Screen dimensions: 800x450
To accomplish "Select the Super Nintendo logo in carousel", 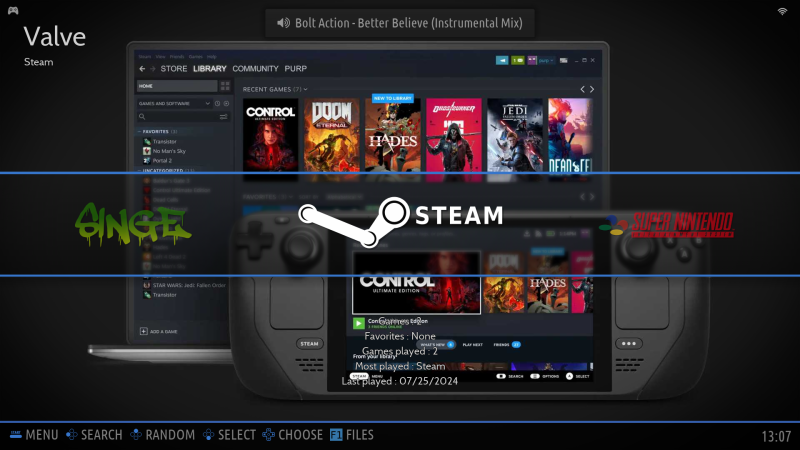I will pyautogui.click(x=667, y=225).
